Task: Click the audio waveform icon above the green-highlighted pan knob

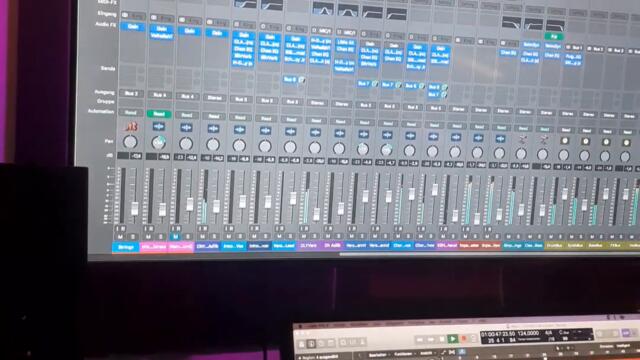Action: 158,127
